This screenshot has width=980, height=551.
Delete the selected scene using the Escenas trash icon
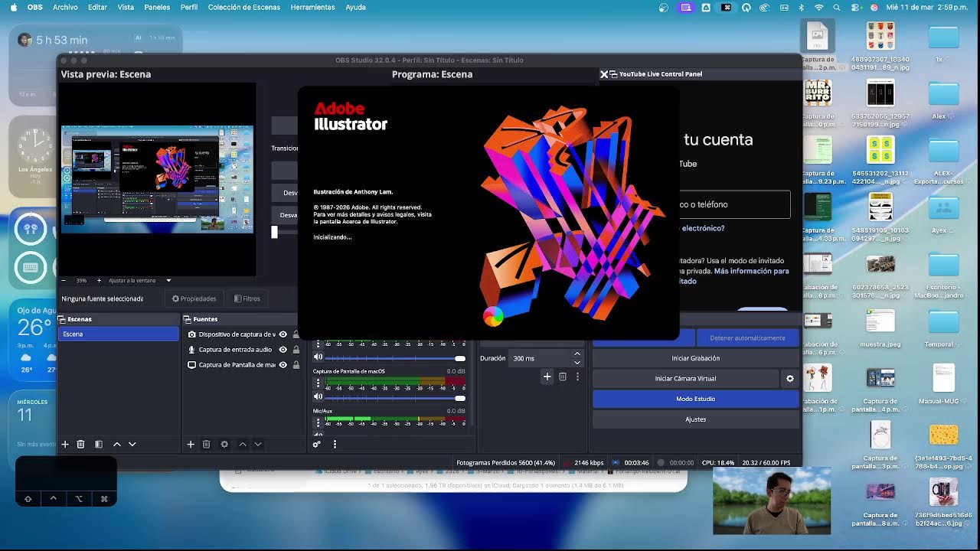point(80,444)
